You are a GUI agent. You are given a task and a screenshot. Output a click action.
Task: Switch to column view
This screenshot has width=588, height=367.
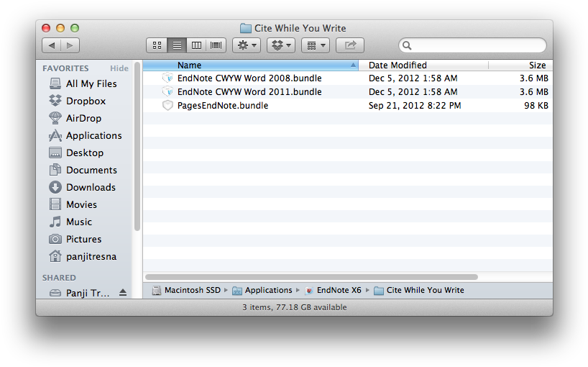196,45
